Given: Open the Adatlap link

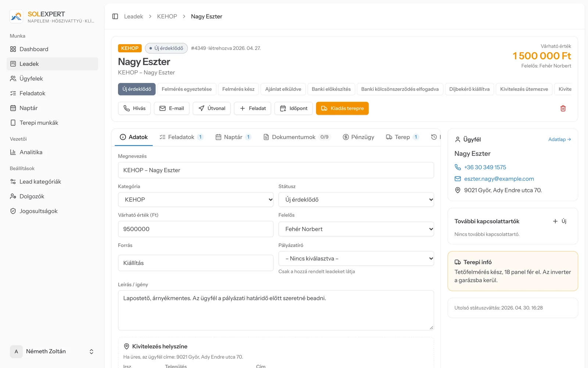Looking at the screenshot, I should pyautogui.click(x=559, y=139).
